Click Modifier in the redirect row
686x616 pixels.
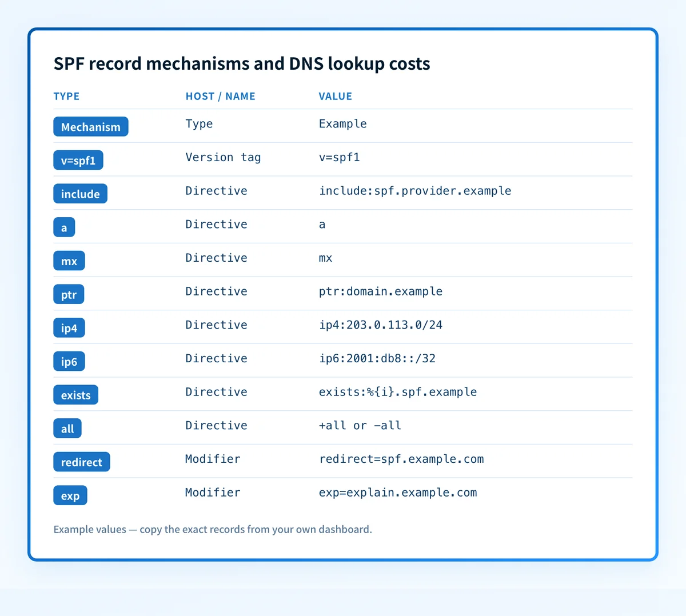(x=213, y=459)
